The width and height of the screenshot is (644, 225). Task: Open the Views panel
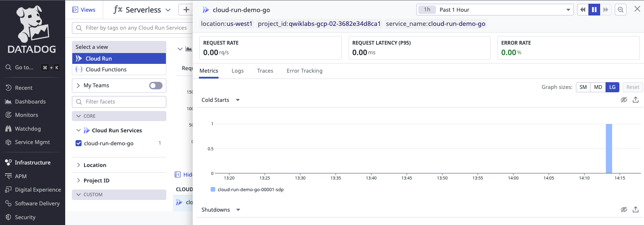(x=84, y=10)
